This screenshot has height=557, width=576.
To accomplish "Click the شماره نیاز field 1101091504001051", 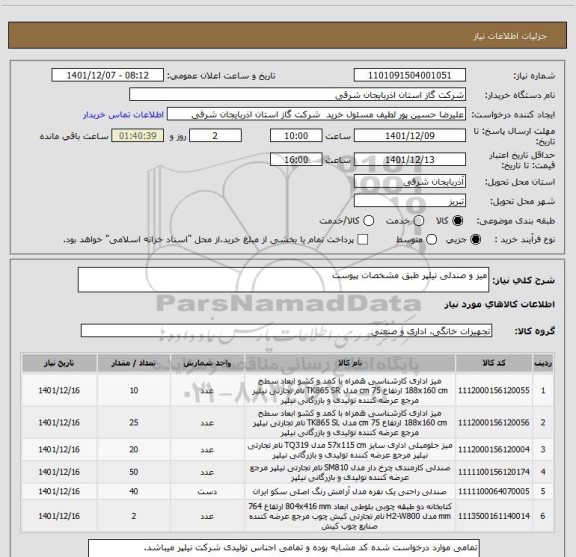I will point(410,75).
